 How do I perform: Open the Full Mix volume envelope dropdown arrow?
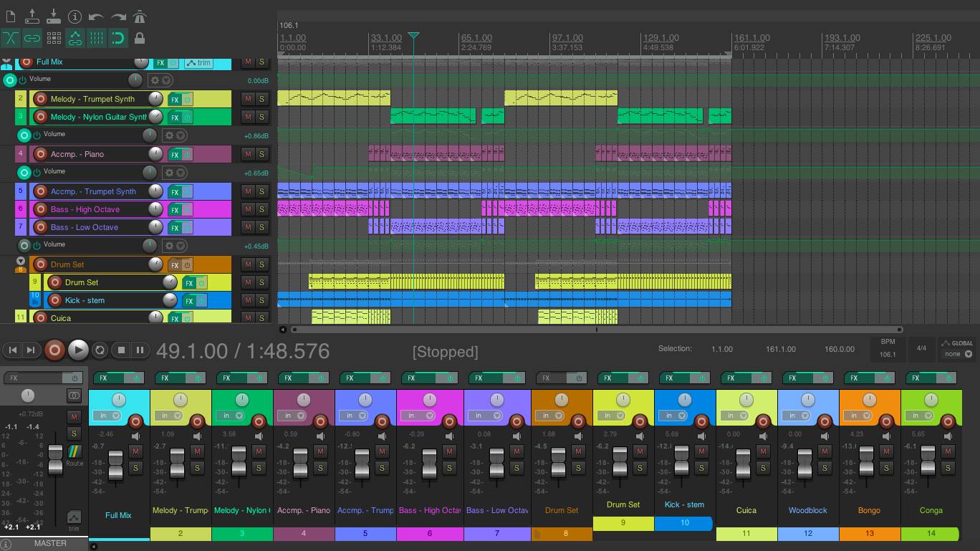[x=166, y=80]
